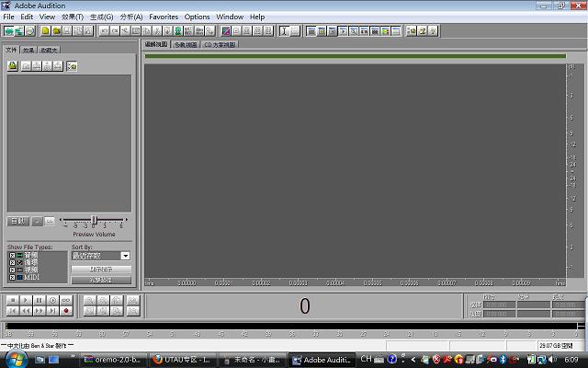Open the 分析(A) analyze menu
Image resolution: width=588 pixels, height=368 pixels.
coord(131,17)
